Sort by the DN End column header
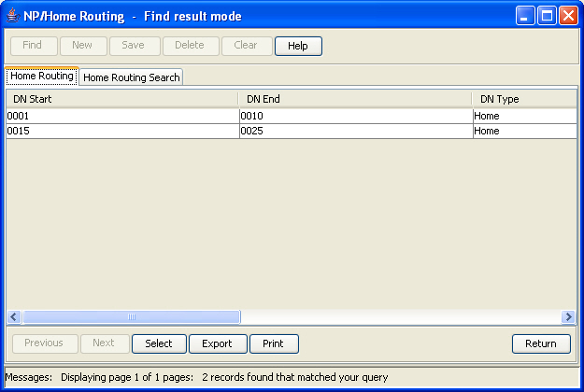Image resolution: width=584 pixels, height=392 pixels. click(355, 99)
